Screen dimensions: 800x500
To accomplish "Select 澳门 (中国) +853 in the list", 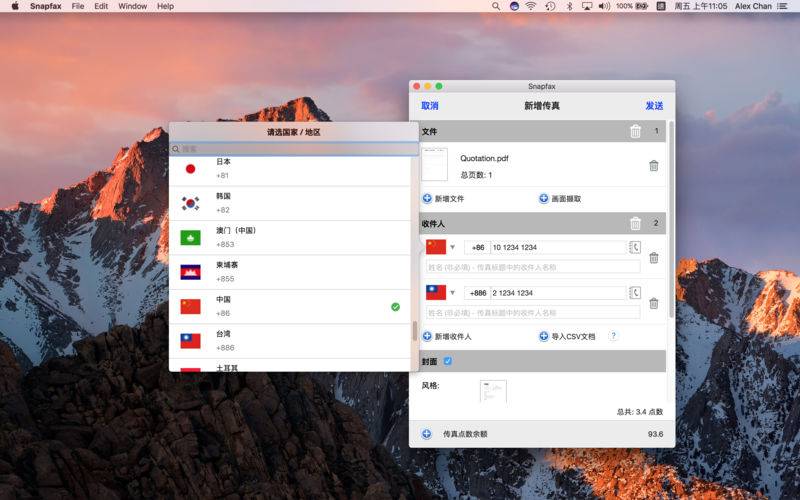I will coord(290,238).
